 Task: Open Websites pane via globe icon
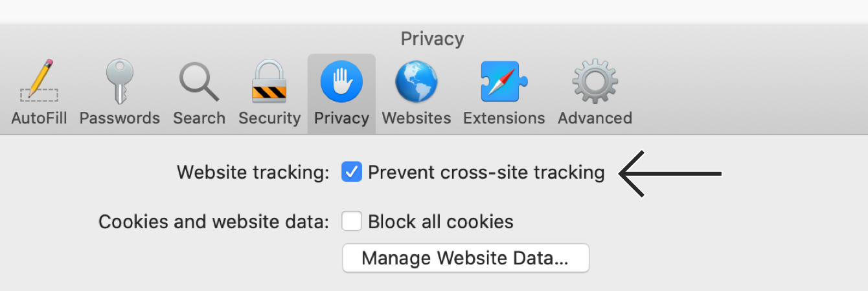tap(417, 82)
